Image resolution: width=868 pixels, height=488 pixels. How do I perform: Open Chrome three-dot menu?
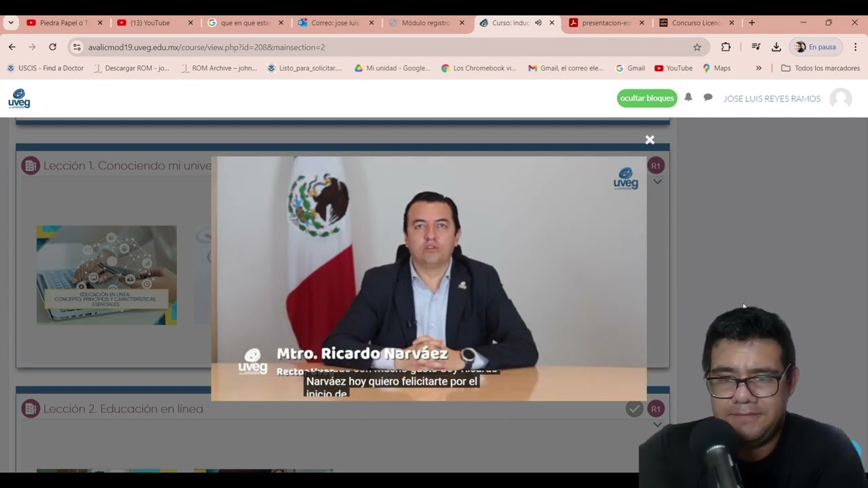pyautogui.click(x=855, y=47)
